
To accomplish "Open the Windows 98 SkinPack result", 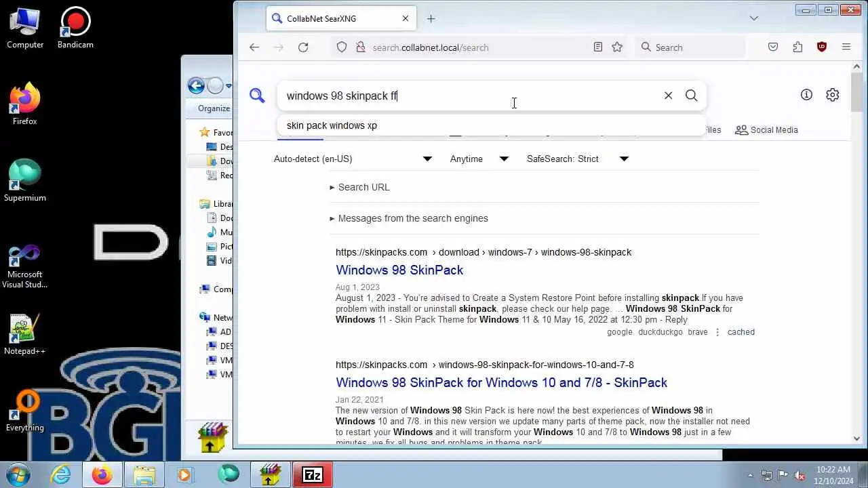I will tap(399, 270).
